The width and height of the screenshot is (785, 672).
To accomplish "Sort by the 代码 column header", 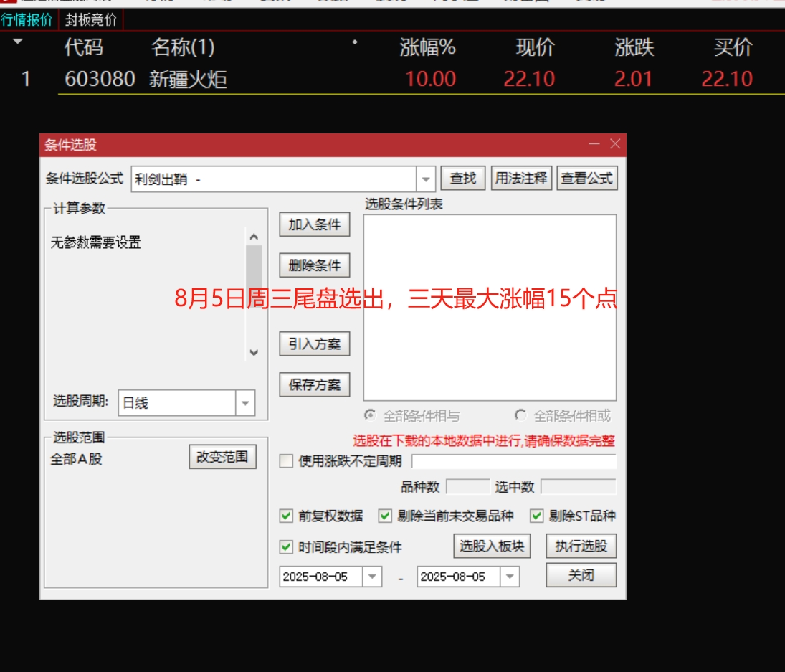I will [84, 47].
